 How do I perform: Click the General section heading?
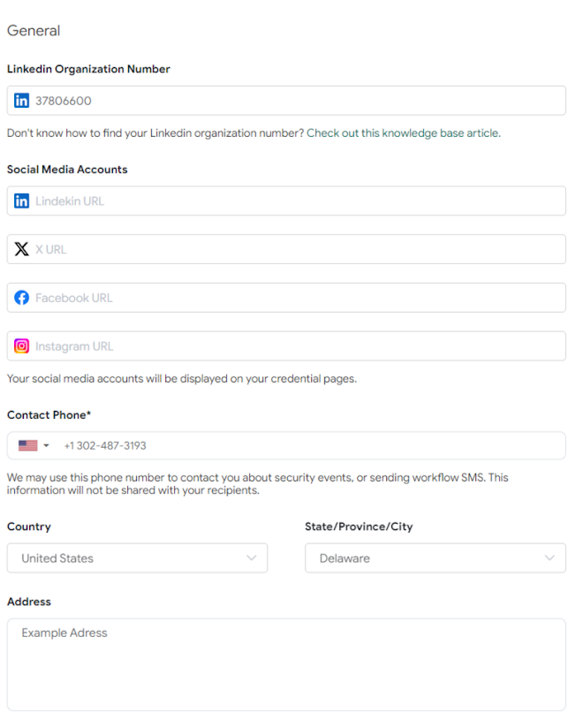34,30
